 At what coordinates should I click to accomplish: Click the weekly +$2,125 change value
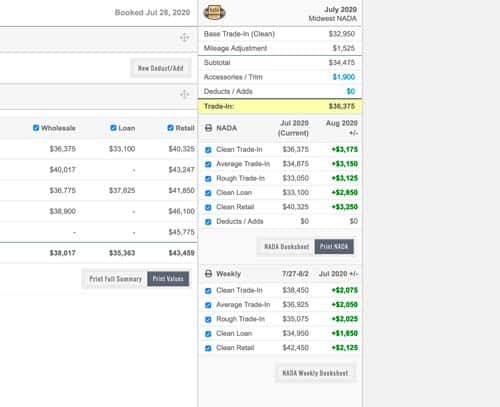344,348
